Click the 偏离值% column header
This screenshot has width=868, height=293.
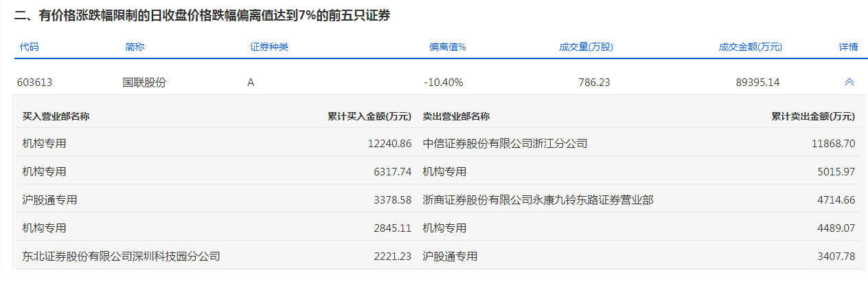click(448, 47)
